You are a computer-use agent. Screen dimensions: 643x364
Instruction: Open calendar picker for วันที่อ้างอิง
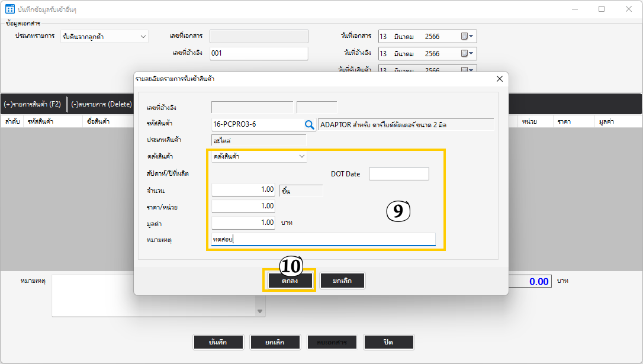pyautogui.click(x=467, y=54)
